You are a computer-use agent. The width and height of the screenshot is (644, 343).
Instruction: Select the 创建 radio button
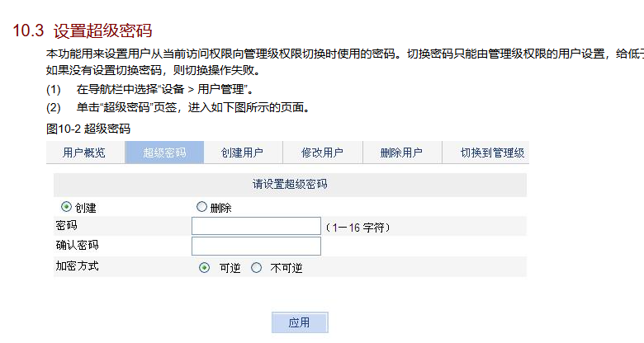tap(67, 207)
